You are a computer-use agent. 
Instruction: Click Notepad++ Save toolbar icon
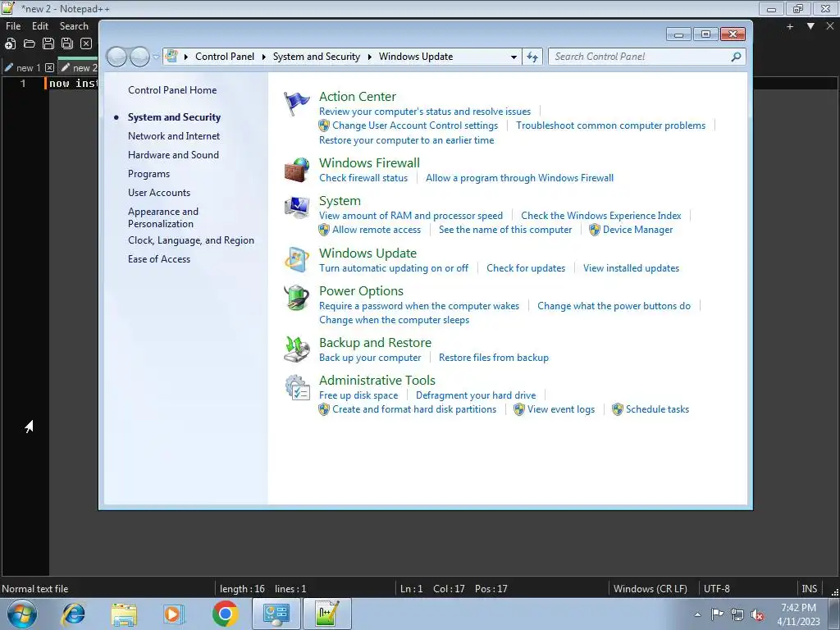(x=48, y=44)
